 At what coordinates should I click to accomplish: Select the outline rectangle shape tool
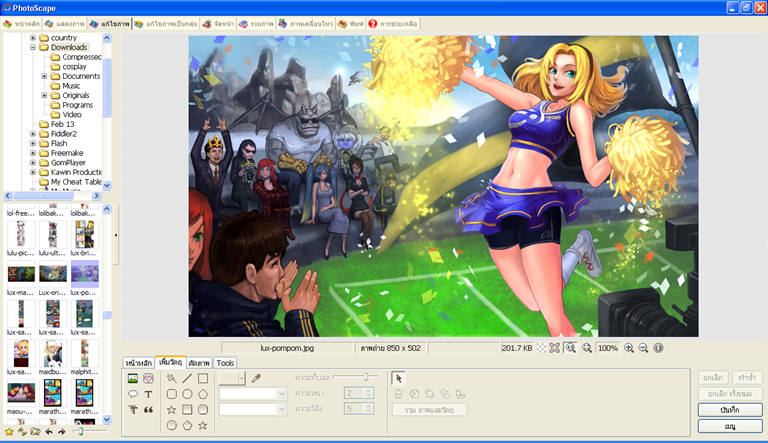203,378
